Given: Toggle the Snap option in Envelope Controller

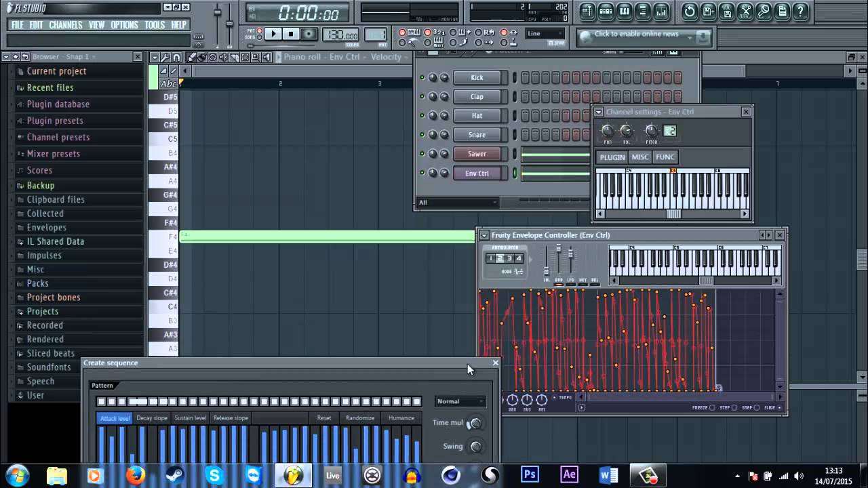Looking at the screenshot, I should click(x=757, y=407).
